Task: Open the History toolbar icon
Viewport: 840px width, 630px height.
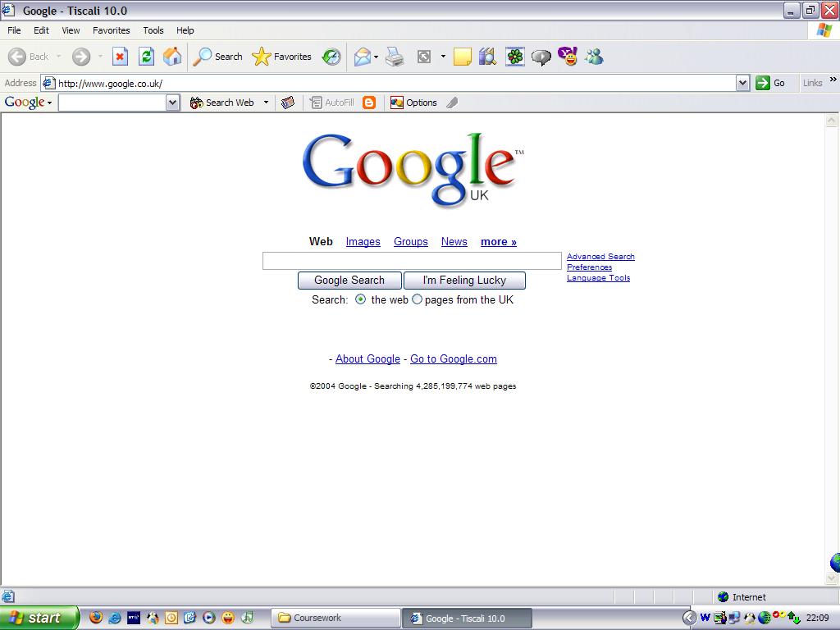Action: click(x=331, y=57)
